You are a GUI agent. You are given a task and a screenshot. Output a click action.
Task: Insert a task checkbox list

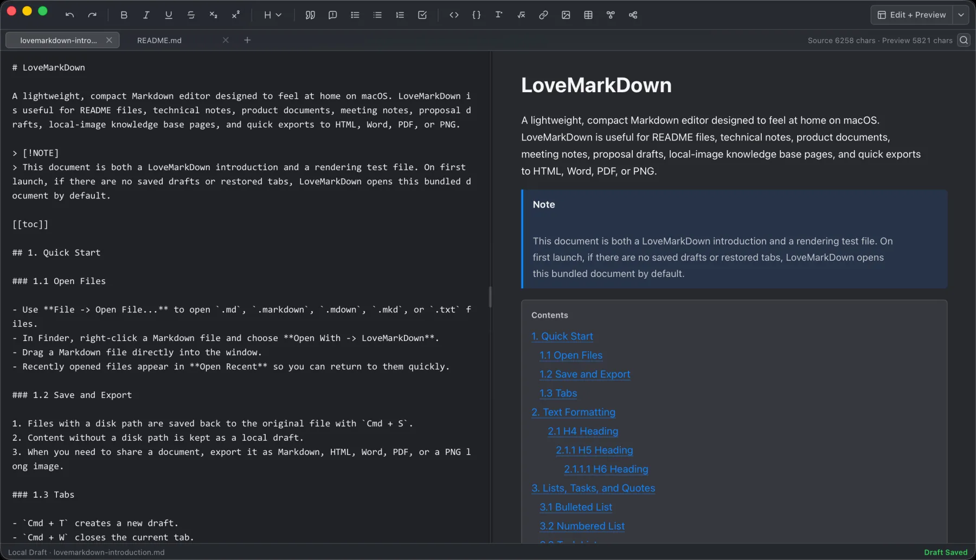click(x=422, y=15)
